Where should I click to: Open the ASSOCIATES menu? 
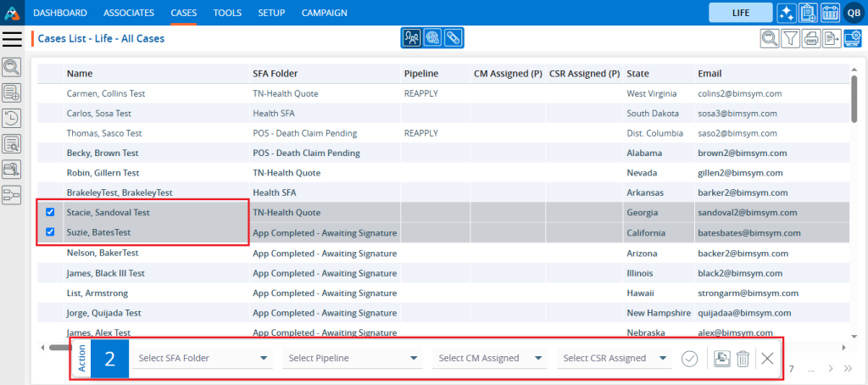coord(129,13)
